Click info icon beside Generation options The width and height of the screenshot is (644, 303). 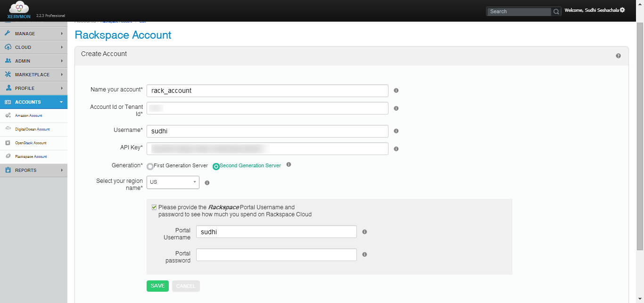[x=289, y=164]
